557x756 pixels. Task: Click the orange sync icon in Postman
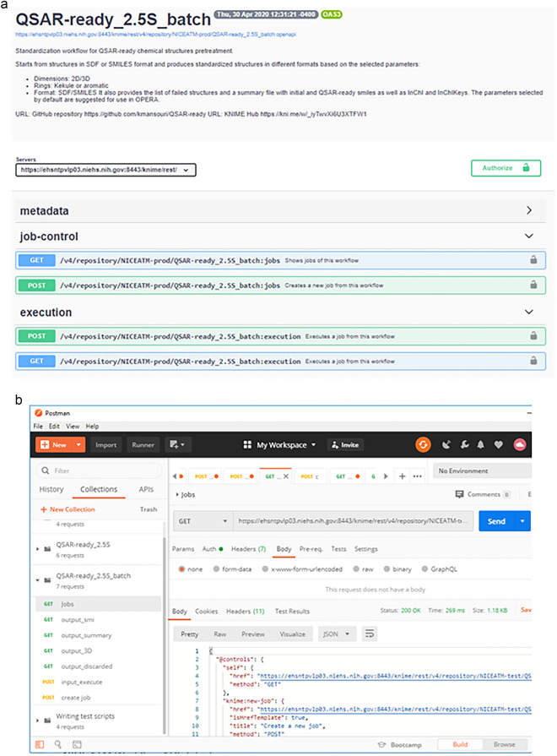point(423,444)
